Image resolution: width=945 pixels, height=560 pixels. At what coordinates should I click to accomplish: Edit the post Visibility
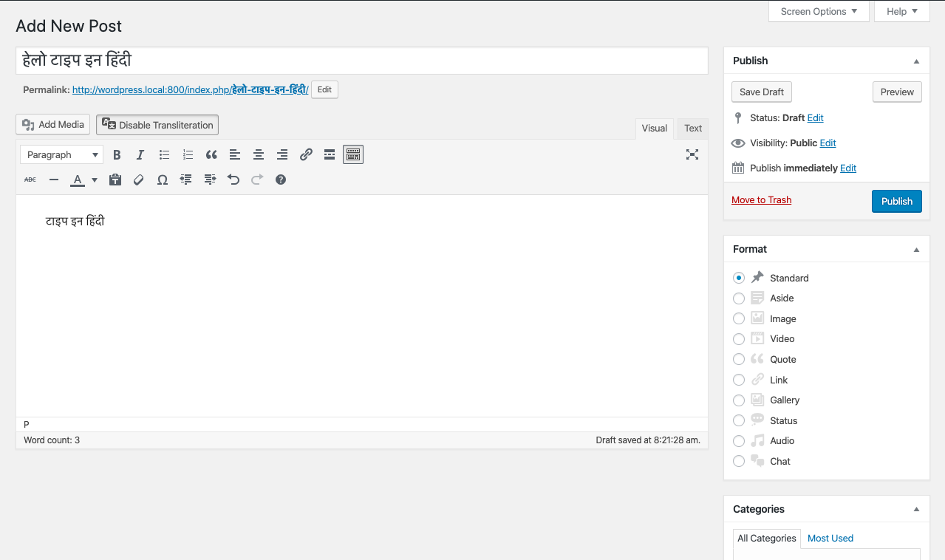(x=828, y=143)
